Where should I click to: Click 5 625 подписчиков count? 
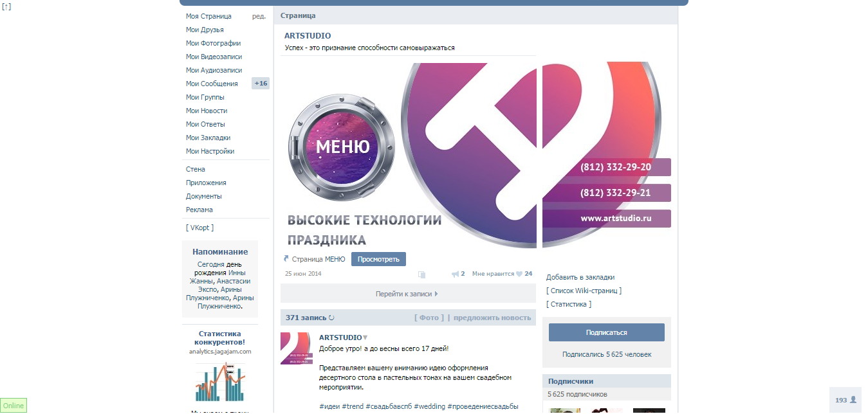click(x=578, y=394)
